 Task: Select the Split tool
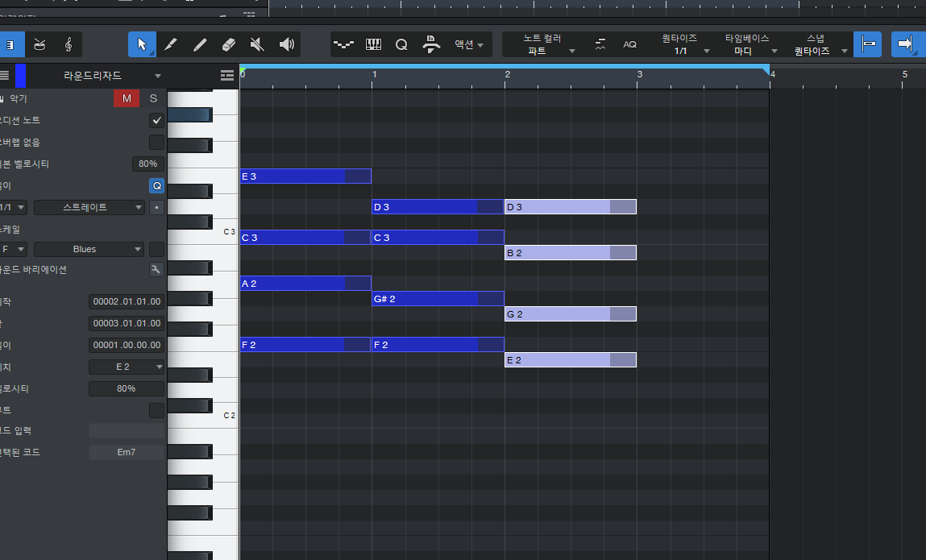tap(171, 44)
